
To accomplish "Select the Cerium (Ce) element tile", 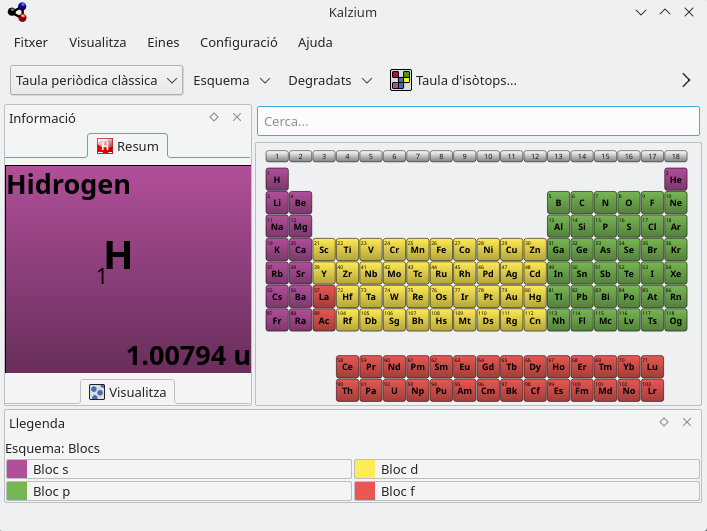I will pos(347,366).
